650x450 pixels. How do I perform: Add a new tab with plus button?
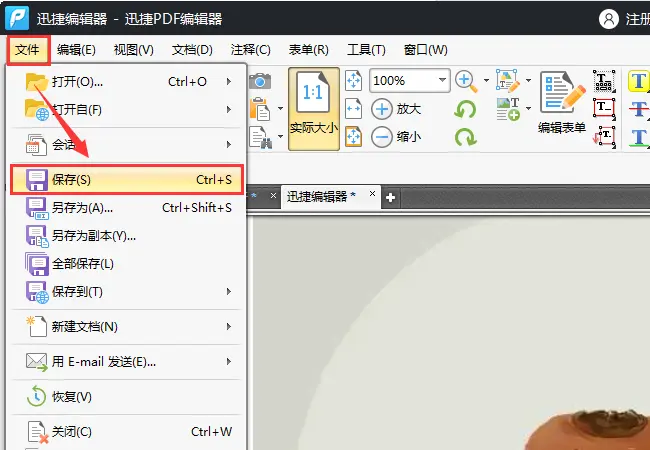click(x=390, y=198)
